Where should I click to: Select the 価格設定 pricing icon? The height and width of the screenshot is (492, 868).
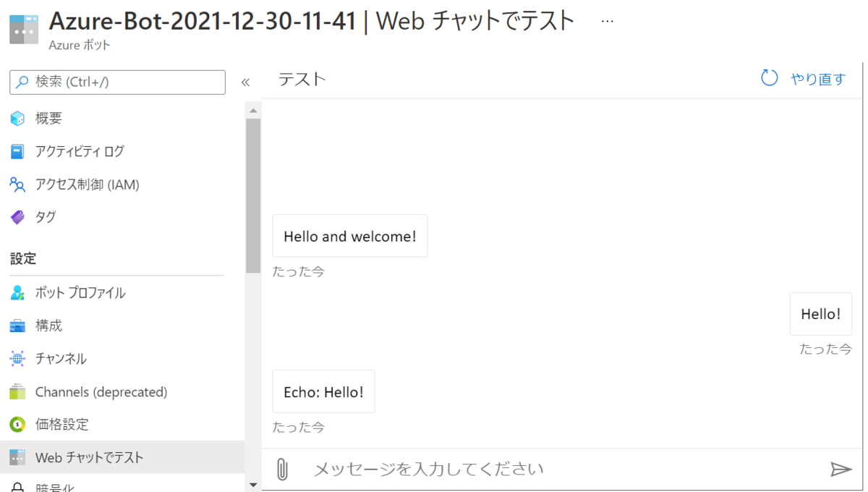pyautogui.click(x=16, y=425)
